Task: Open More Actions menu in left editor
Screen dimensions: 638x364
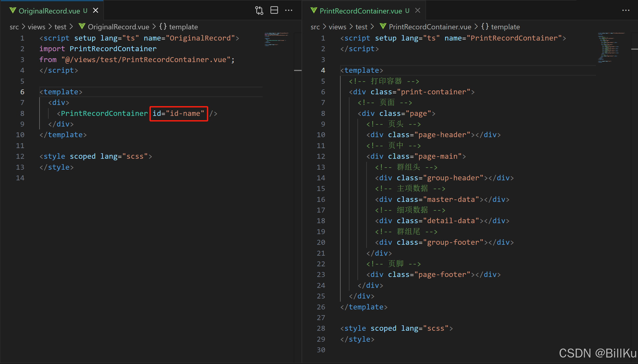Action: [289, 11]
